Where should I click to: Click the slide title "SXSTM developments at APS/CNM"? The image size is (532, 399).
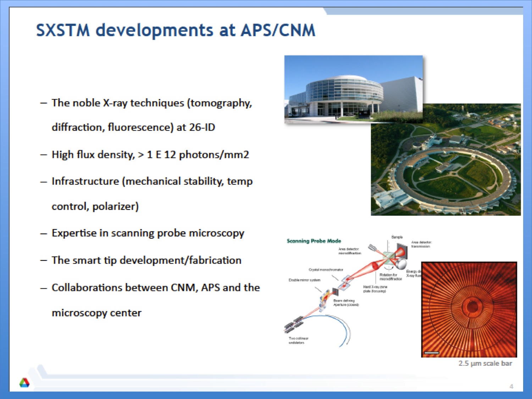click(176, 31)
